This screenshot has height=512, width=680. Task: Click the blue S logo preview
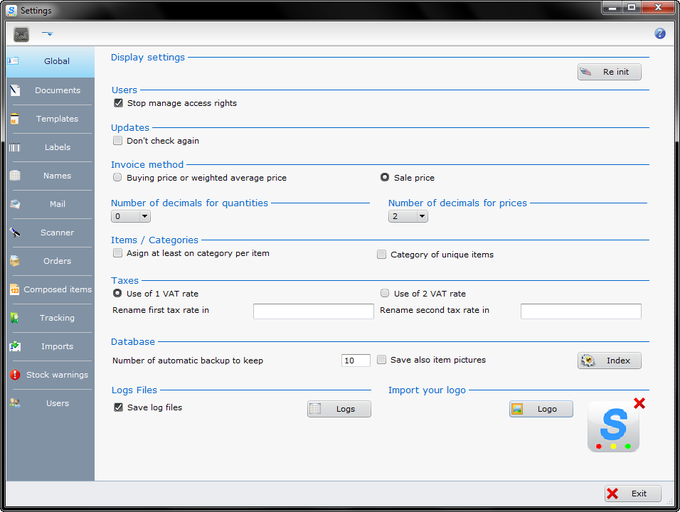pos(613,427)
